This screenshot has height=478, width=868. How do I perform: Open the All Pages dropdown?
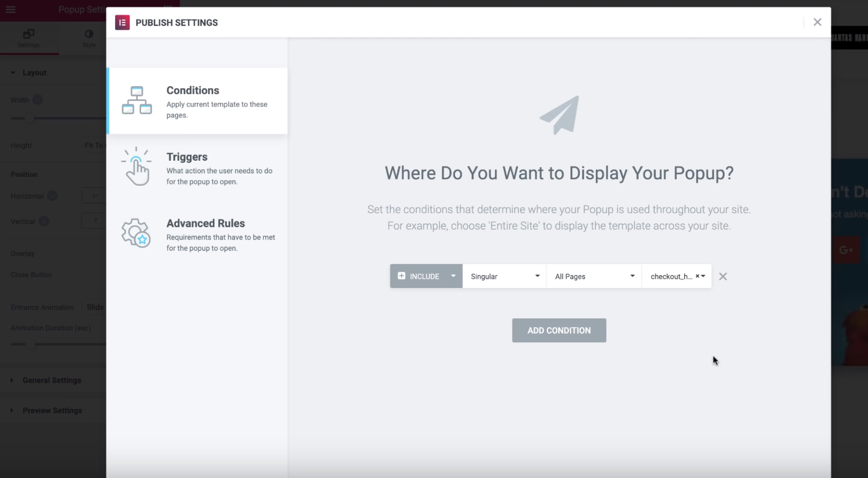pyautogui.click(x=594, y=276)
